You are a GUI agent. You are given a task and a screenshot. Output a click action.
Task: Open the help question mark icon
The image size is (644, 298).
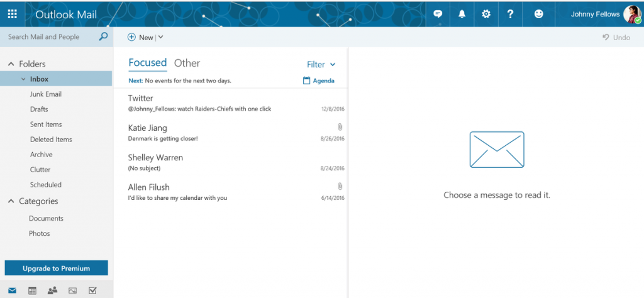[x=510, y=14]
